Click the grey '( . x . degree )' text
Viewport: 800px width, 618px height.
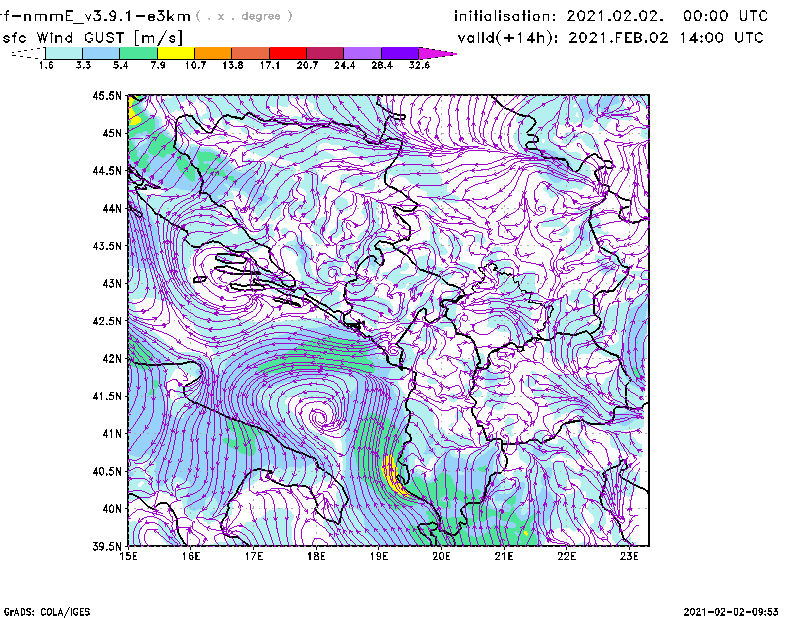click(244, 16)
